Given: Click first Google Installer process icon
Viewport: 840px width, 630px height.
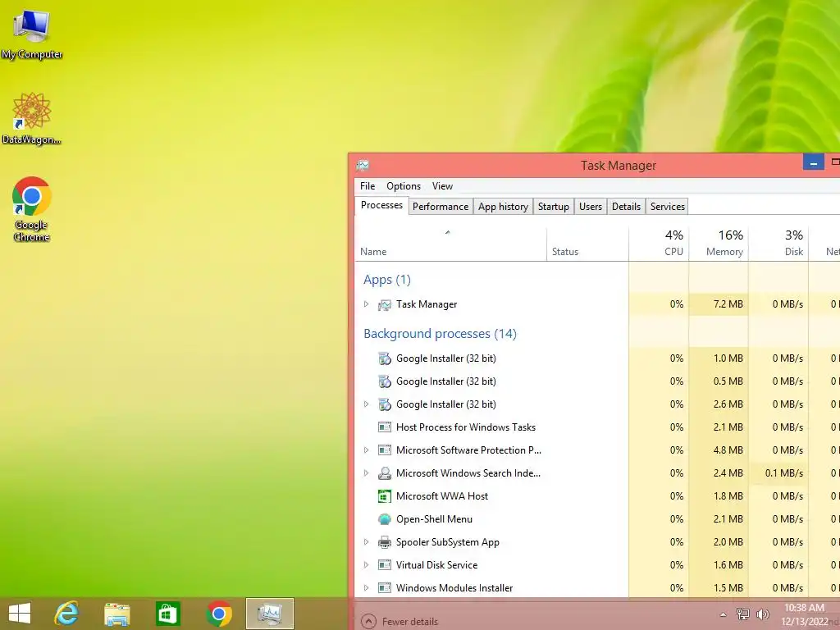Looking at the screenshot, I should (x=384, y=358).
